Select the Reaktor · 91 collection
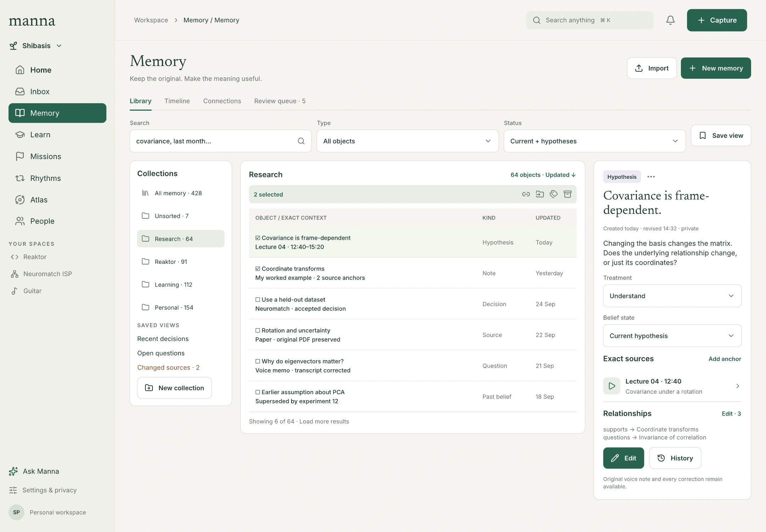The height and width of the screenshot is (532, 766). pos(181,262)
